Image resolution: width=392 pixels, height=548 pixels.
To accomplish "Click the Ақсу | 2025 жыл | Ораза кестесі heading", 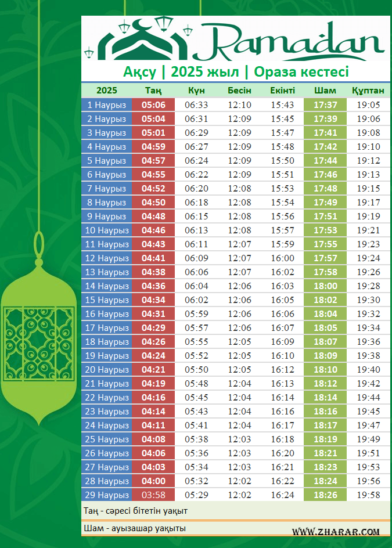I will coord(236,72).
